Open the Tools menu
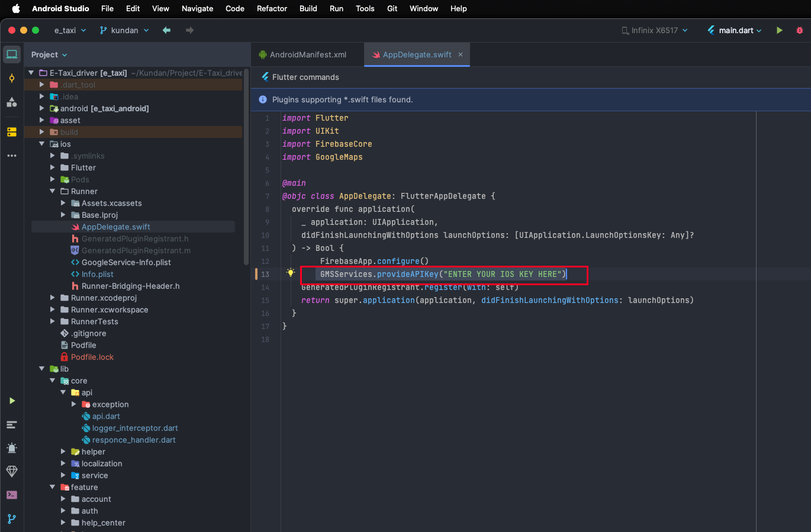811x532 pixels. (365, 8)
